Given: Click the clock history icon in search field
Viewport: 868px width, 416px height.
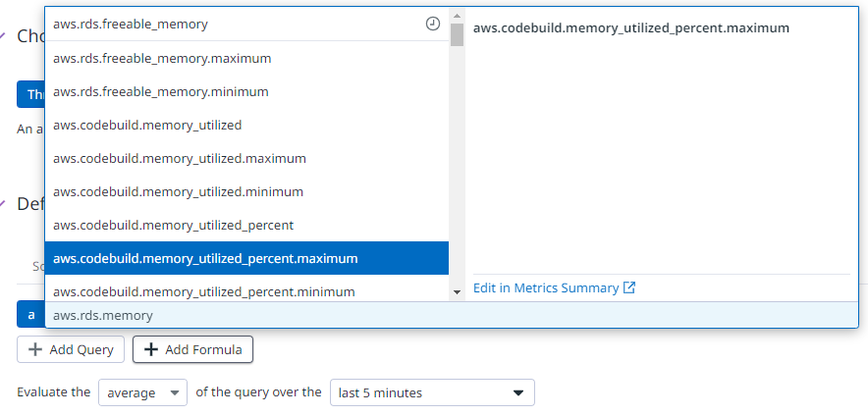Looking at the screenshot, I should point(433,24).
